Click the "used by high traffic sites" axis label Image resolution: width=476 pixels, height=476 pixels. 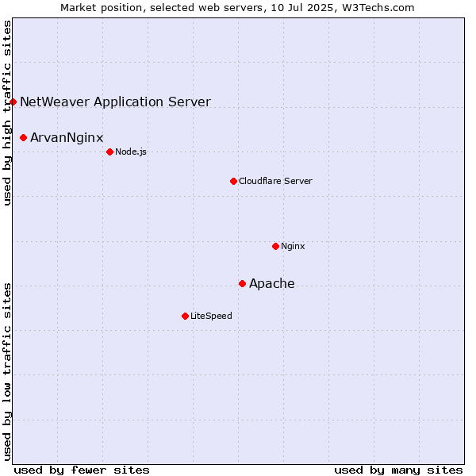point(6,113)
